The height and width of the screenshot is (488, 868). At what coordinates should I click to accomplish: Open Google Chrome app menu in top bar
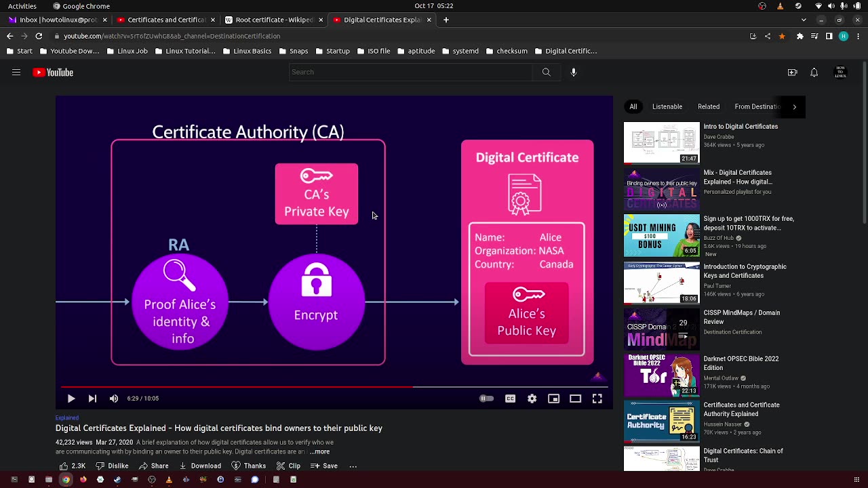click(81, 6)
